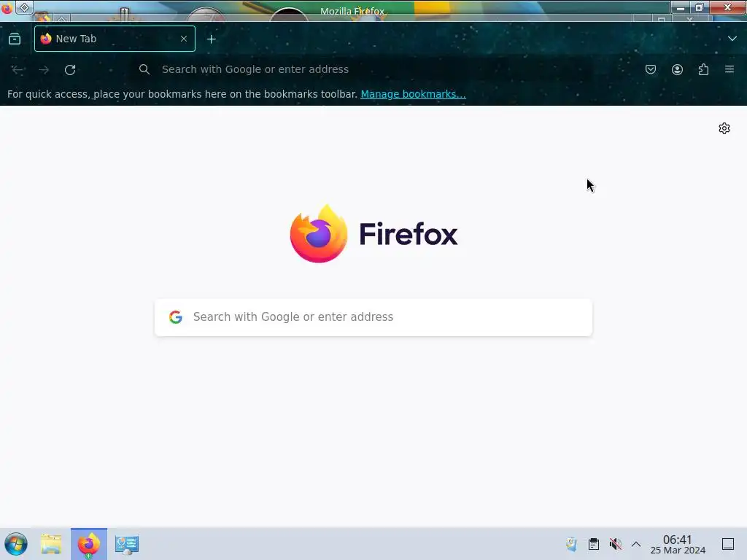Toggle the keep-on-all-desktops diamond titlebar icon

[x=24, y=7]
